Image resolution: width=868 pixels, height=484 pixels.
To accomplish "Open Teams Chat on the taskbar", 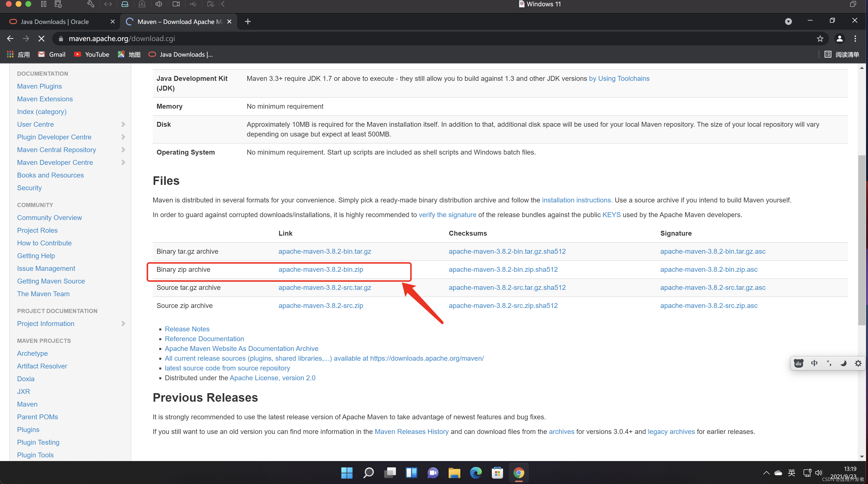I will coord(433,473).
